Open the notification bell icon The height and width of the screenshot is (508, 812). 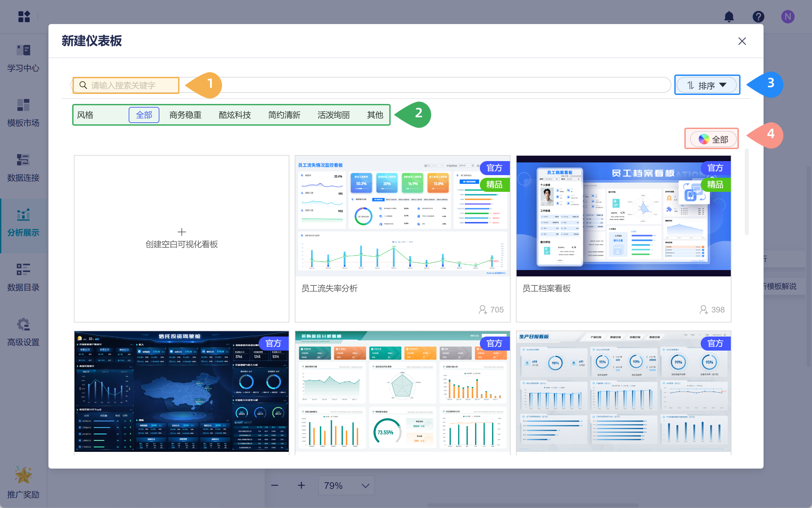729,16
